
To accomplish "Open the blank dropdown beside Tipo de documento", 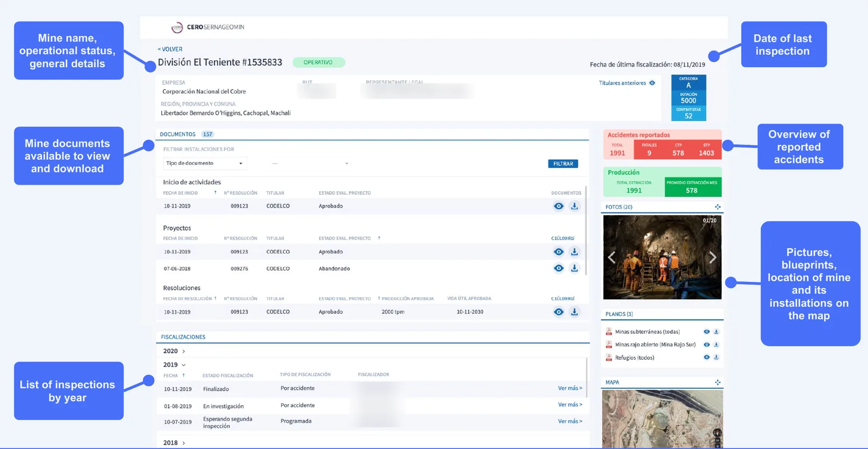I will (x=310, y=163).
